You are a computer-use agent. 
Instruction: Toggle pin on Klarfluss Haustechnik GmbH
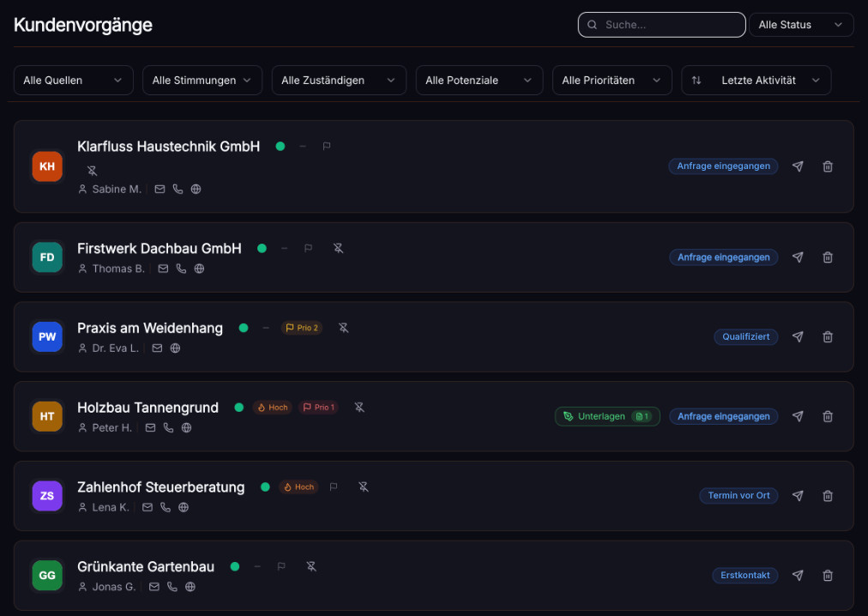pyautogui.click(x=92, y=171)
